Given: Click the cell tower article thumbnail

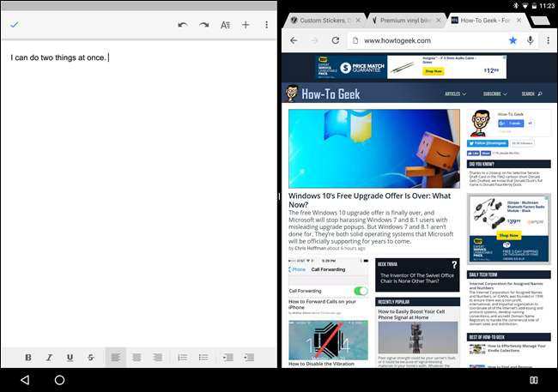Looking at the screenshot, I should coord(418,338).
